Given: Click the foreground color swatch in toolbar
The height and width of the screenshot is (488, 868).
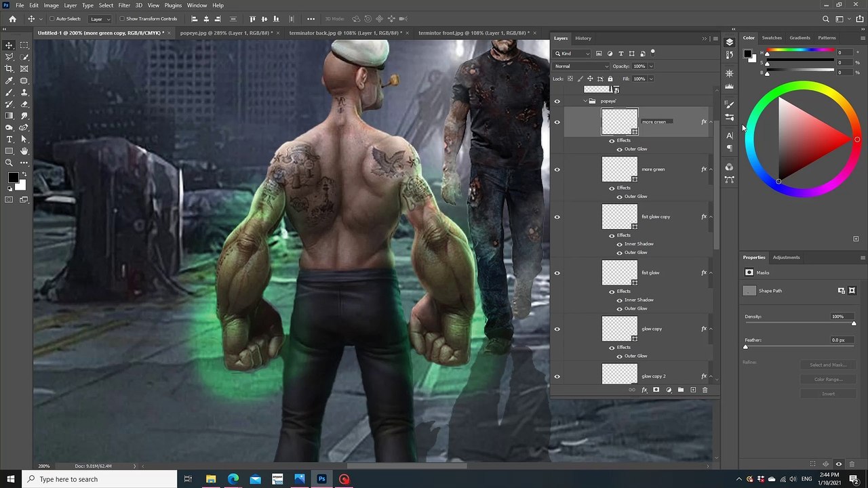Looking at the screenshot, I should point(13,178).
